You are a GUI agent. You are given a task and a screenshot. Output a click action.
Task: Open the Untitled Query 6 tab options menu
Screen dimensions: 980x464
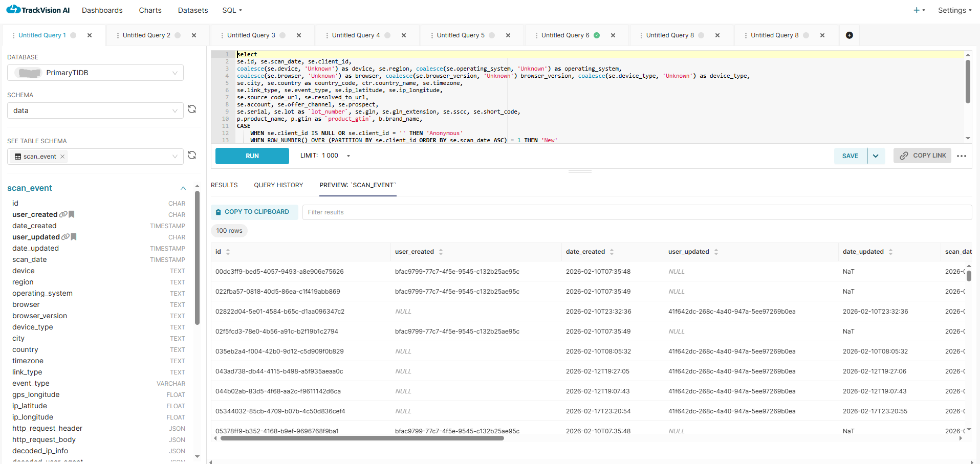click(x=536, y=35)
